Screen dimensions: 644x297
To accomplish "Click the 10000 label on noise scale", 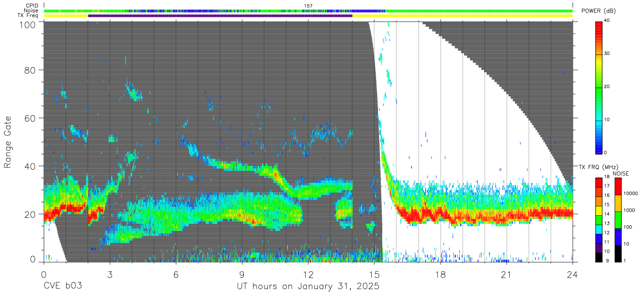I will [631, 193].
